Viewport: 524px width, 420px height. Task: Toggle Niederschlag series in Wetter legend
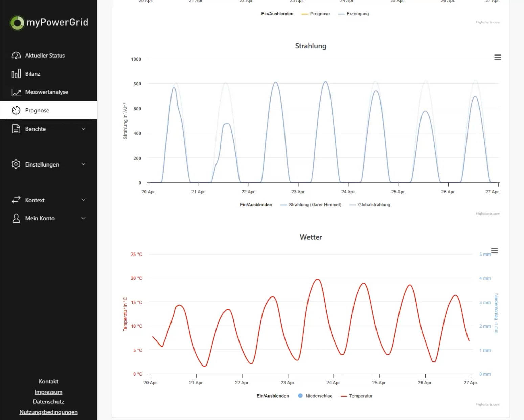click(x=315, y=396)
